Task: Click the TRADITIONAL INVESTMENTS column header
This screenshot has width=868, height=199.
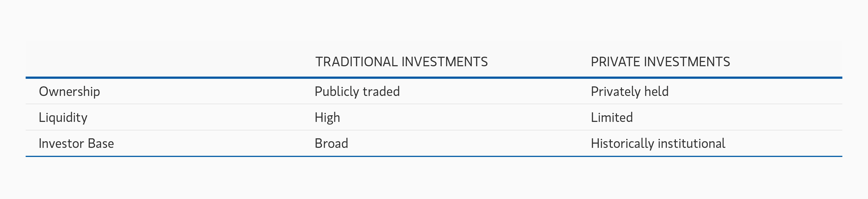Action: [x=401, y=62]
